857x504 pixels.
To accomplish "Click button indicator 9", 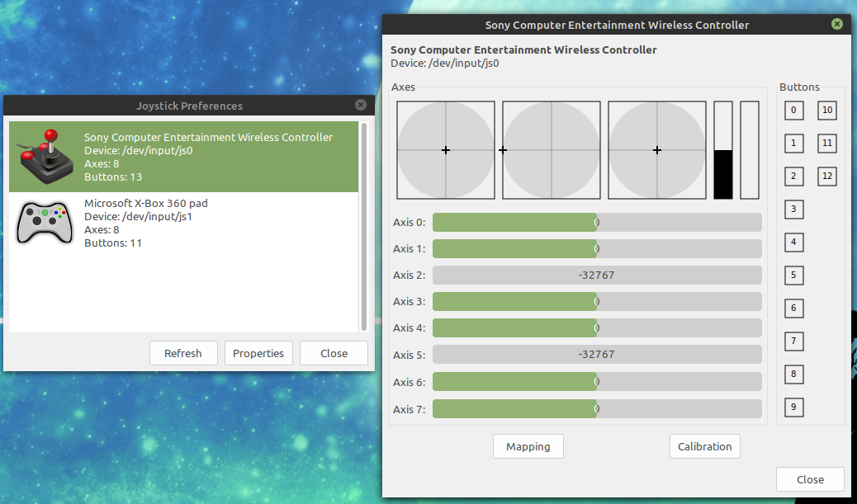I will pyautogui.click(x=793, y=407).
